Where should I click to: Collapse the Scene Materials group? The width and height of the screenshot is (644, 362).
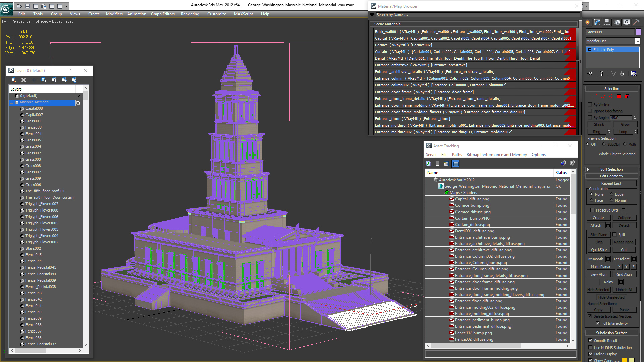point(372,24)
